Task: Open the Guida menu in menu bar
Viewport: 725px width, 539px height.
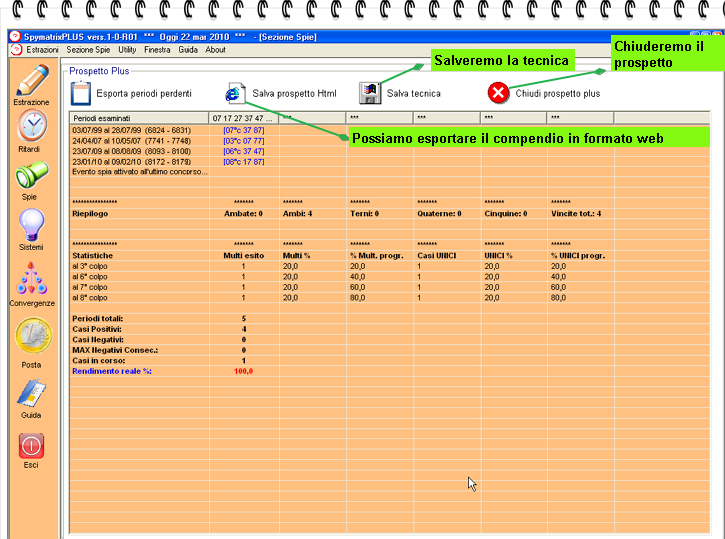Action: [x=188, y=49]
